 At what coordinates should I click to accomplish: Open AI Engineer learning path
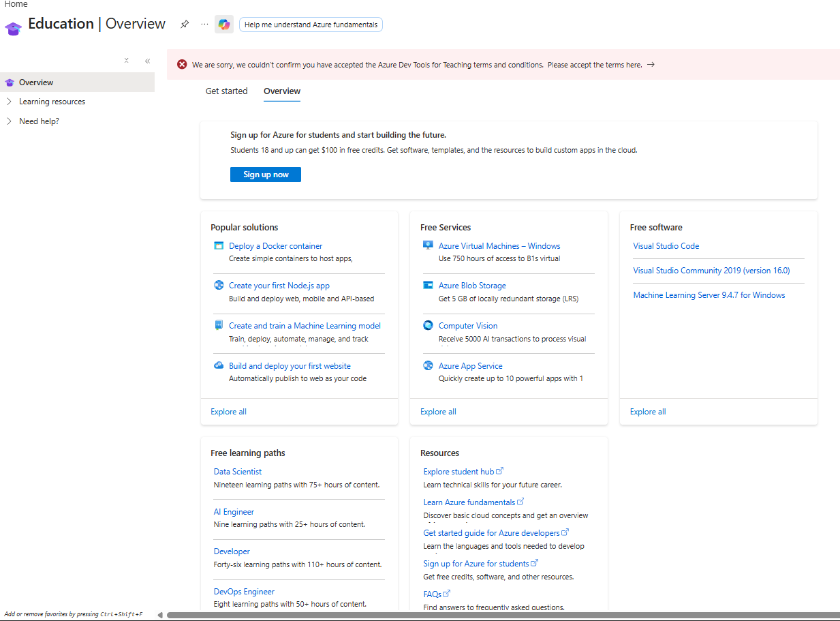tap(234, 512)
